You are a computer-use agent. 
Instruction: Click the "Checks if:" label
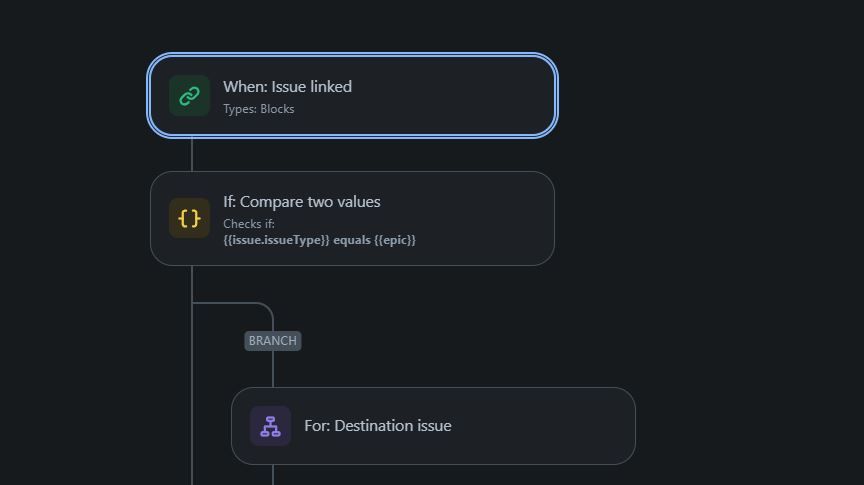point(249,224)
